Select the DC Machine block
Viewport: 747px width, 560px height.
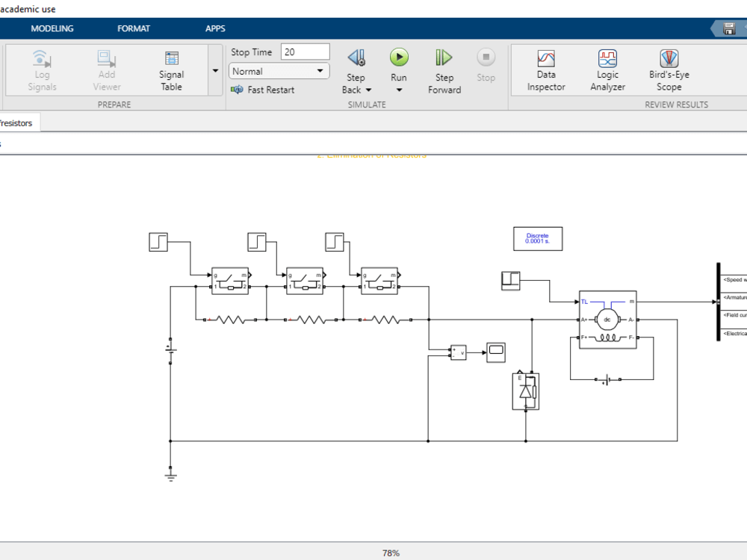coord(608,320)
